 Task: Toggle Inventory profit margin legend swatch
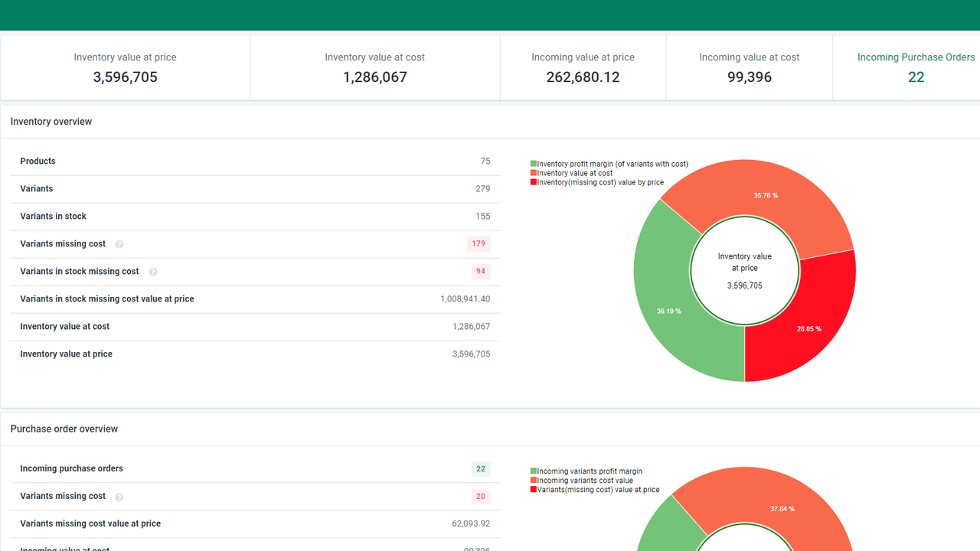click(534, 164)
